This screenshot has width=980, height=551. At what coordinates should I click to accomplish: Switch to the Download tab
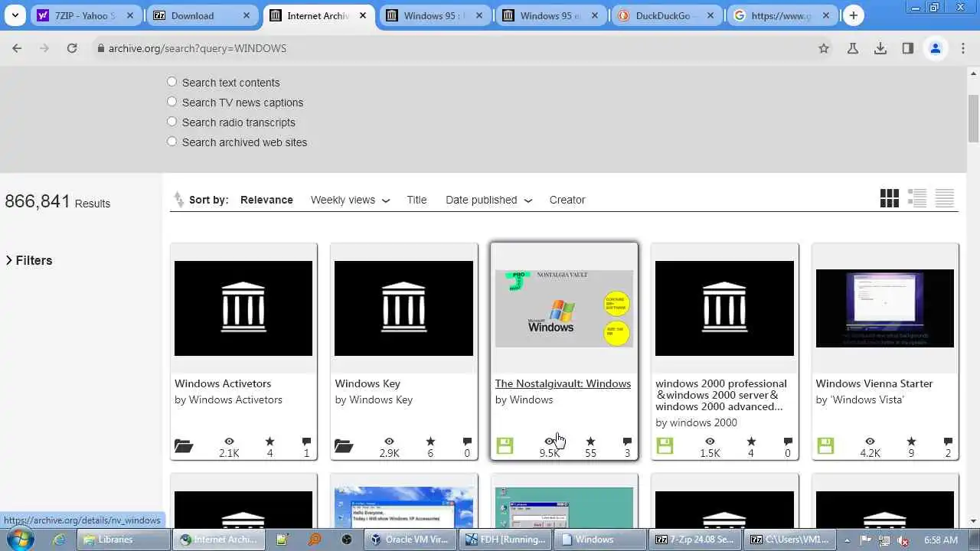(201, 15)
